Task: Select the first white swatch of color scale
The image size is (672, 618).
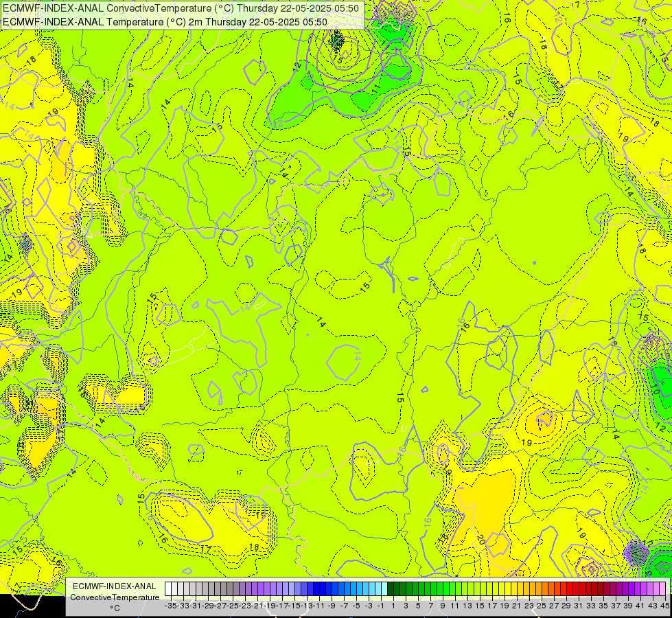Action: [x=168, y=589]
